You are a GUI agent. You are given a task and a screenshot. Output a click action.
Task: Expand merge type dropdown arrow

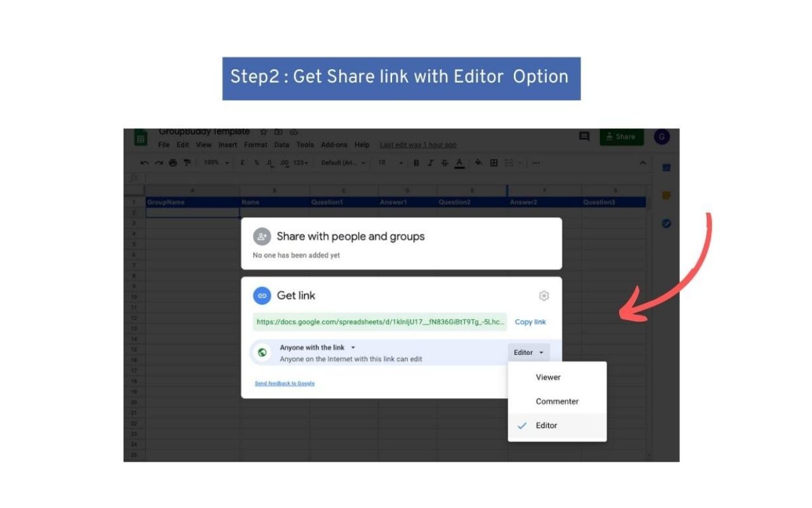pyautogui.click(x=520, y=163)
